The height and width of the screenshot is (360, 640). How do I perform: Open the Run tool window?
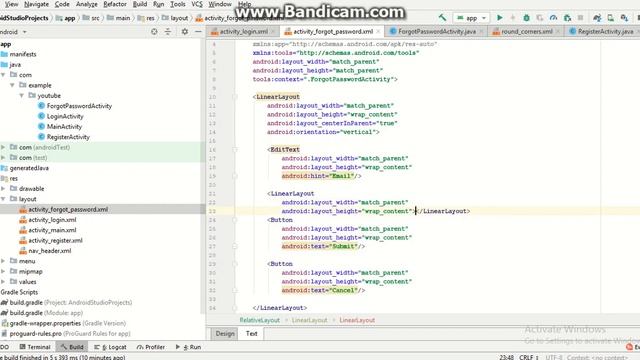click(188, 347)
